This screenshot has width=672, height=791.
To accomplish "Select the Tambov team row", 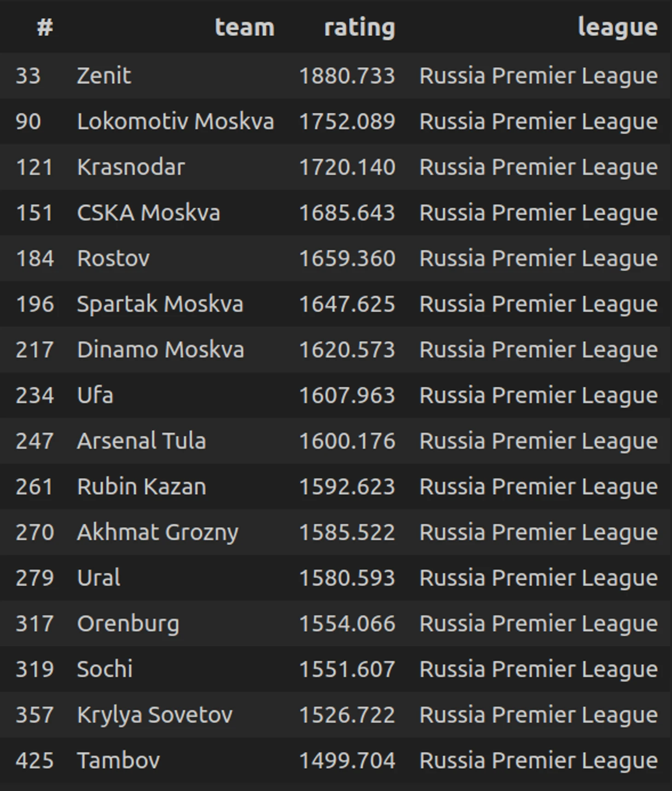I will [x=336, y=760].
